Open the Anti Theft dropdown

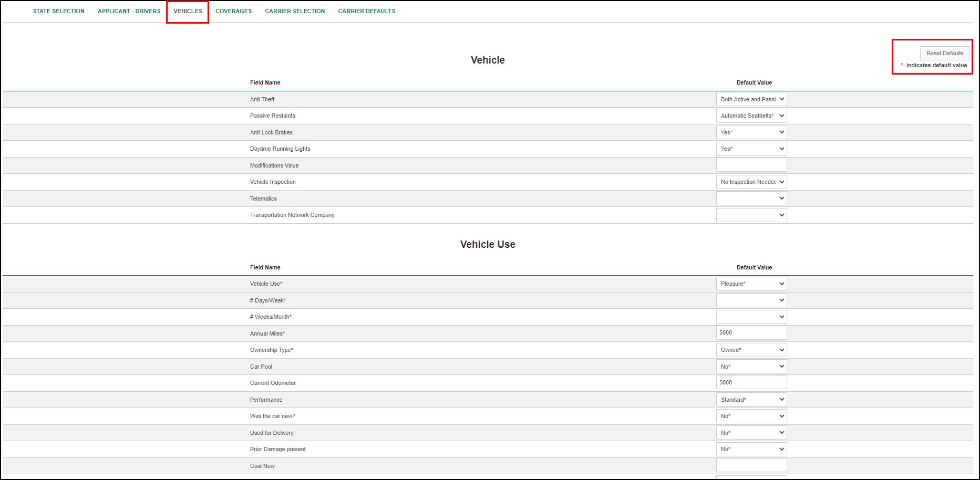pyautogui.click(x=751, y=99)
